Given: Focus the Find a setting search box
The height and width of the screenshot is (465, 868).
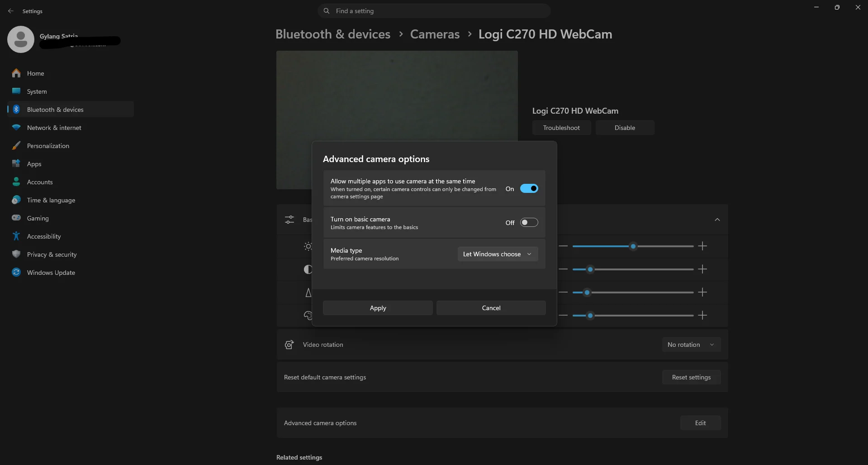Looking at the screenshot, I should 434,11.
